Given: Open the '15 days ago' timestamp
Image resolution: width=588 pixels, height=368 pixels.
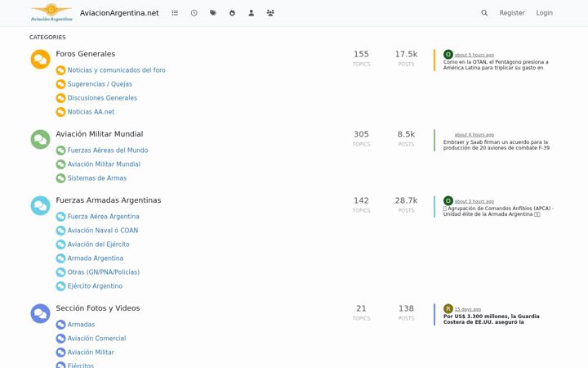Looking at the screenshot, I should 468,309.
